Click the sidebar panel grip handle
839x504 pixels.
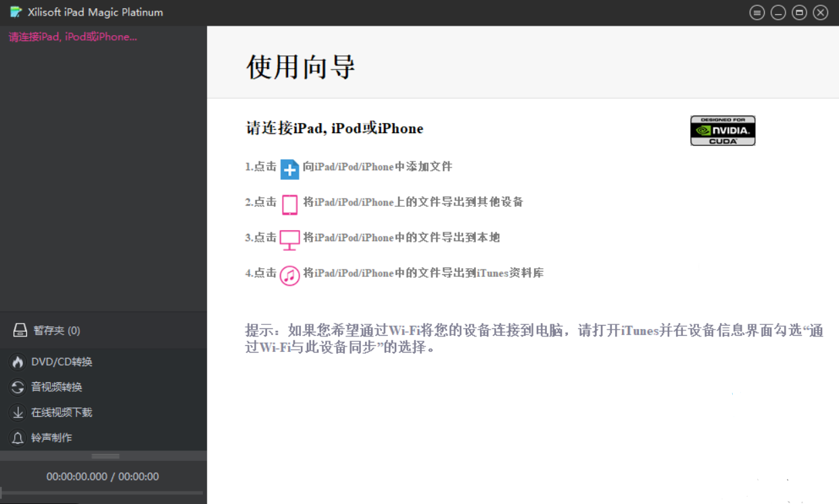point(105,456)
